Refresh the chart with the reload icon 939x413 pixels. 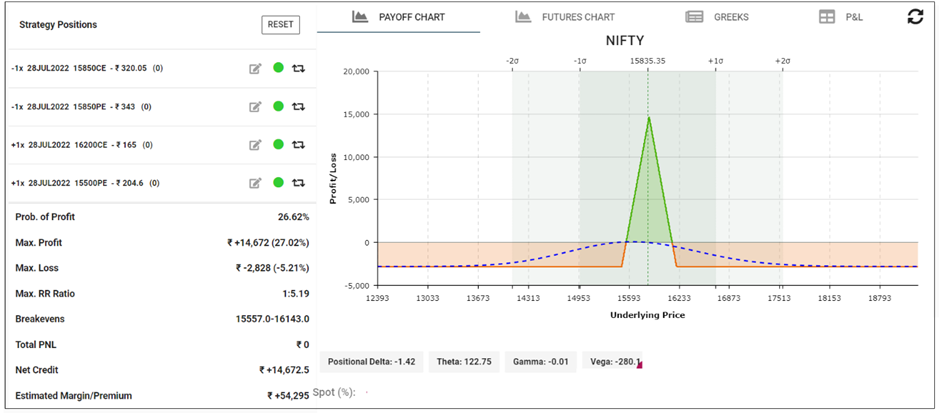pos(915,17)
